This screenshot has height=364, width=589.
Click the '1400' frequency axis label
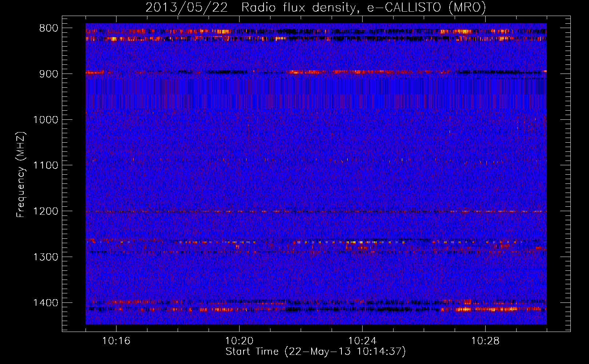[x=46, y=303]
